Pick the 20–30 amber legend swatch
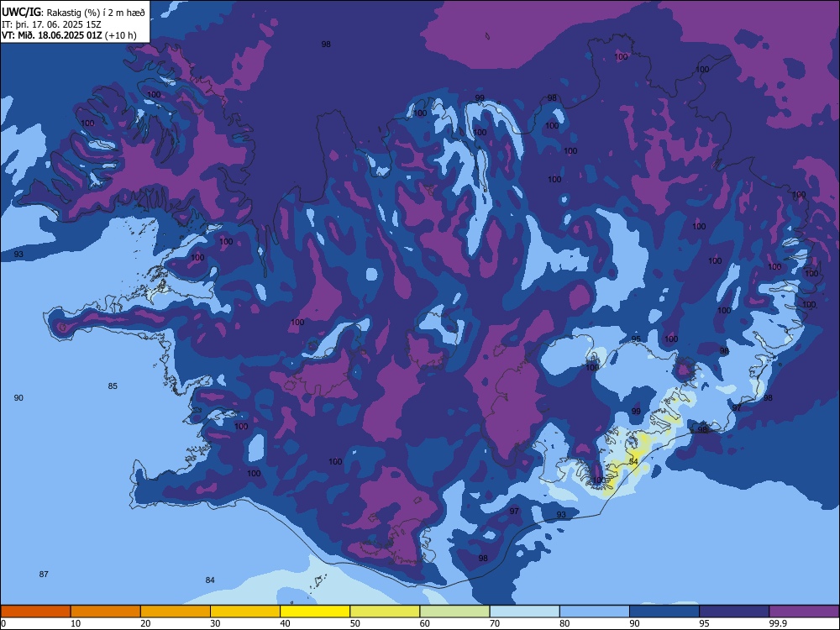840x630 pixels. click(x=176, y=612)
